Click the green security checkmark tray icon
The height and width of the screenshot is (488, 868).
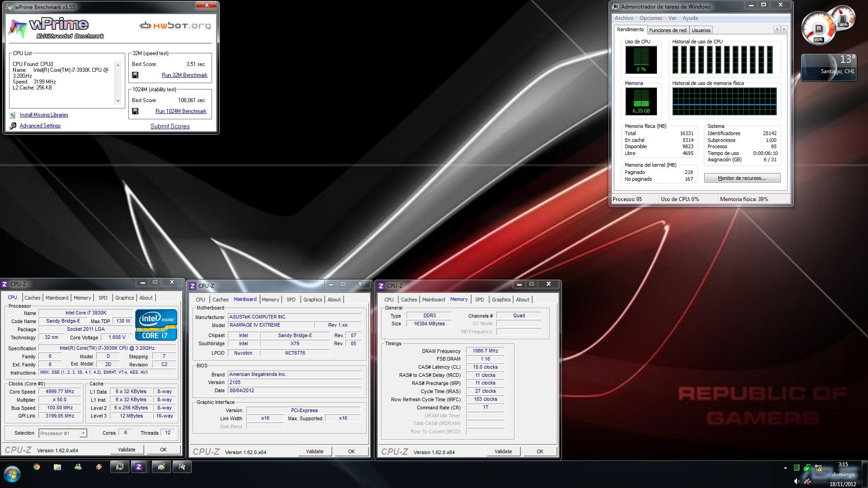807,468
